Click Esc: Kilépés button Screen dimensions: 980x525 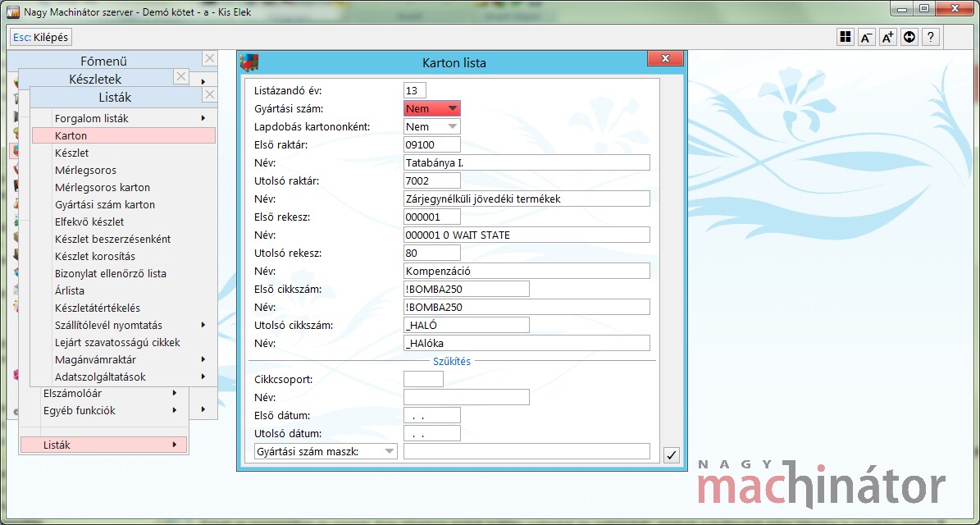(41, 38)
